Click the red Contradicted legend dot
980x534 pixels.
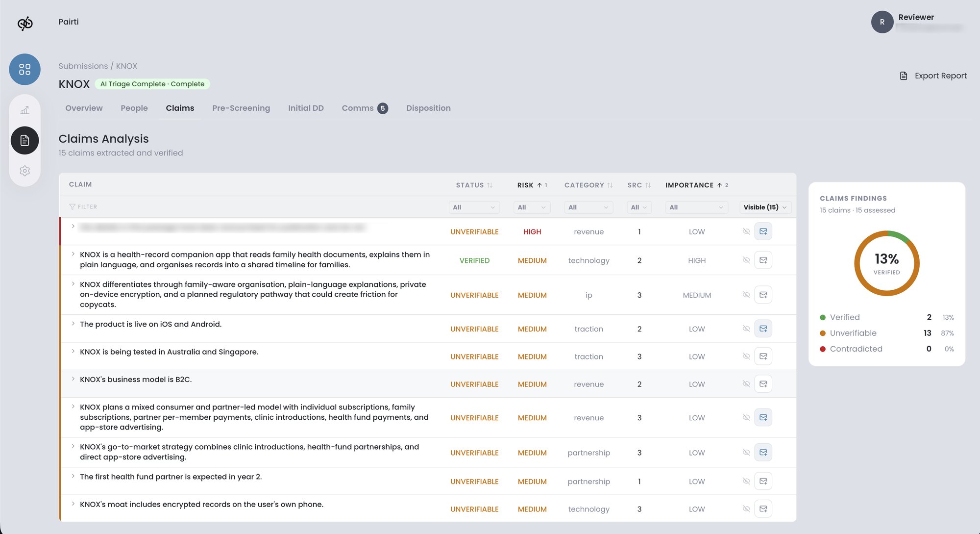pyautogui.click(x=823, y=349)
